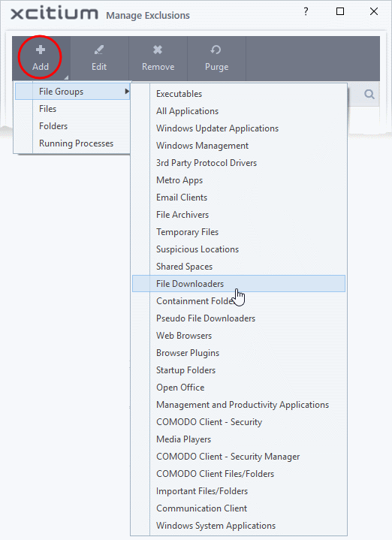
Task: Select the Email Clients group
Action: pos(239,198)
